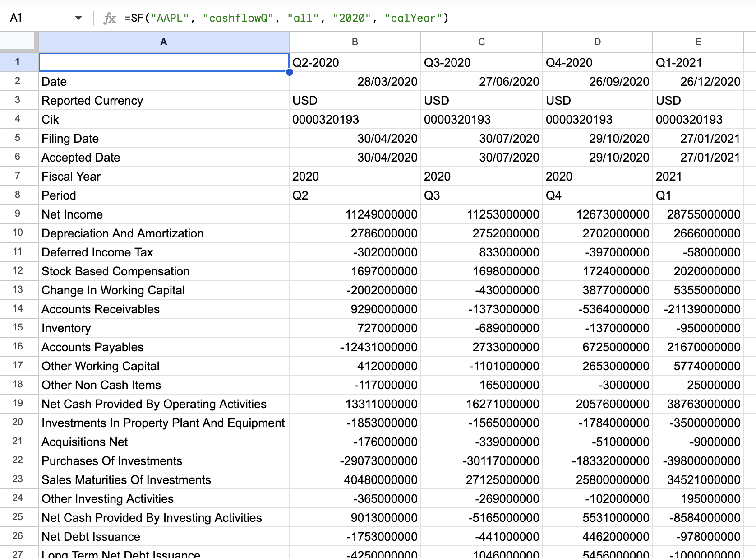Click the 'Period' label cell
This screenshot has height=558, width=756.
[164, 195]
